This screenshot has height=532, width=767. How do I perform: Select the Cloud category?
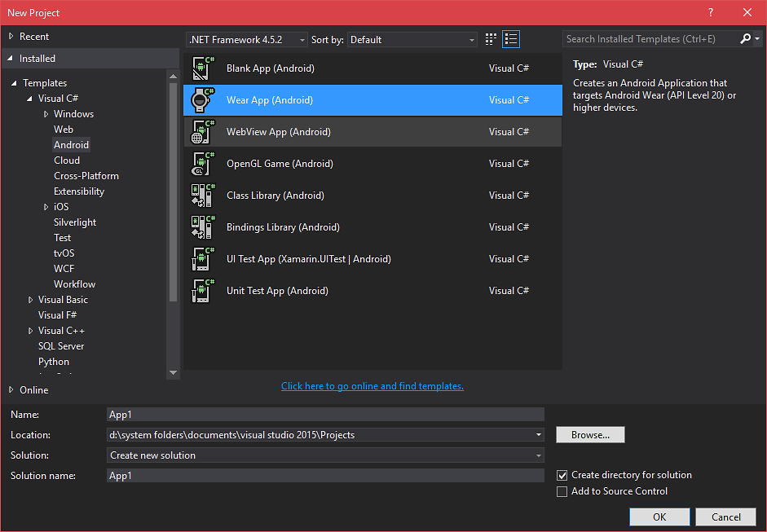pos(67,160)
